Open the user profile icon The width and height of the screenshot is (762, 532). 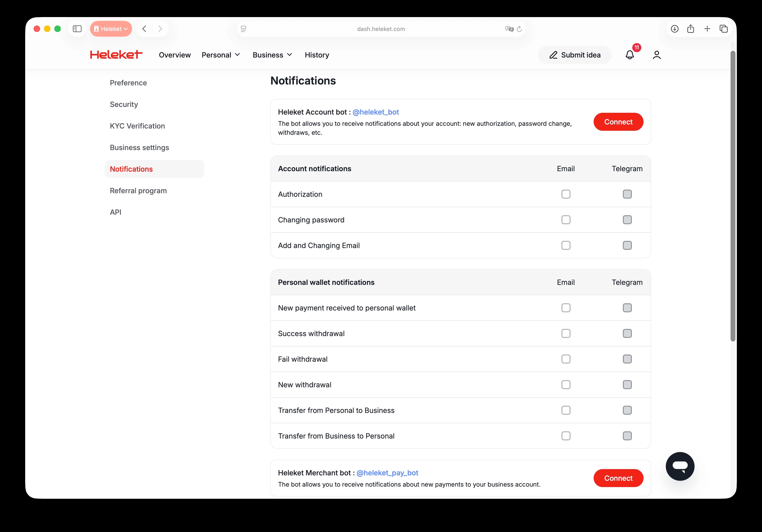pyautogui.click(x=656, y=55)
